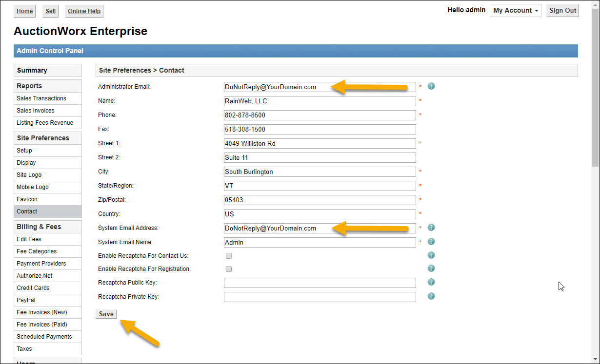Show help for Enable Recaptcha For Registration

pyautogui.click(x=431, y=268)
